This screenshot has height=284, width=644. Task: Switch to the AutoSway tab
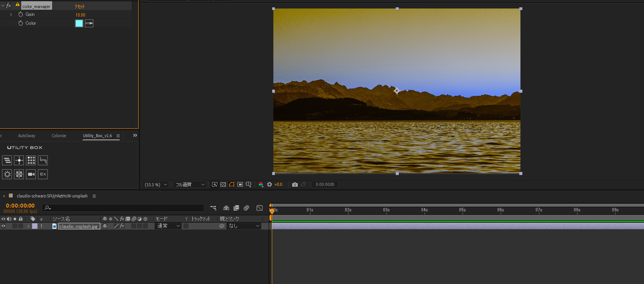27,136
